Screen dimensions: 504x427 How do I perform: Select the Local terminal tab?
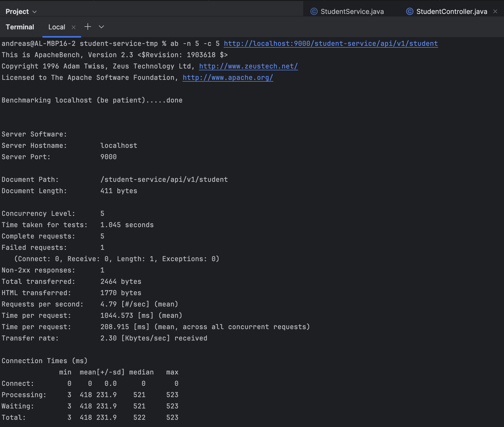tap(57, 27)
